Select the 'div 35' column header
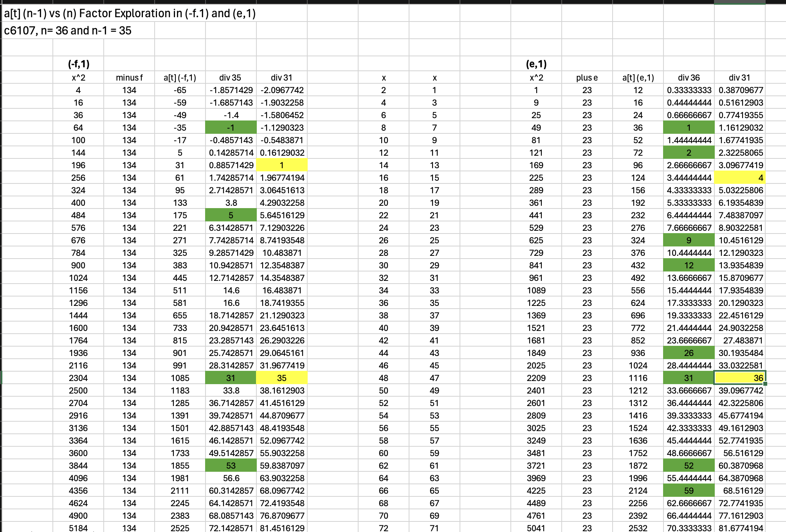This screenshot has width=786, height=532. pos(231,77)
